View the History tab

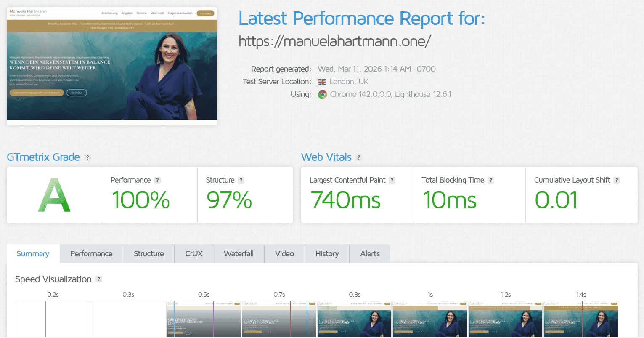click(x=327, y=254)
